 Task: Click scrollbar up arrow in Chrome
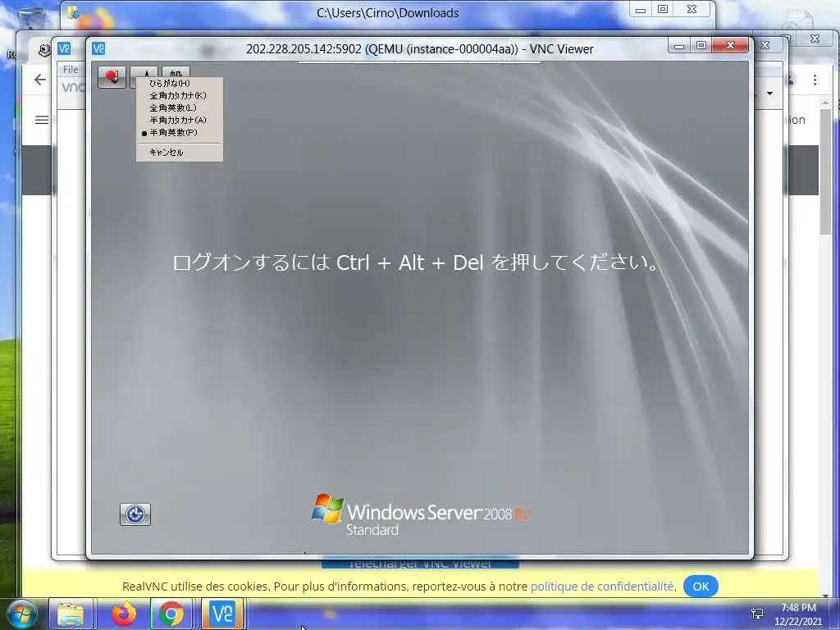825,103
